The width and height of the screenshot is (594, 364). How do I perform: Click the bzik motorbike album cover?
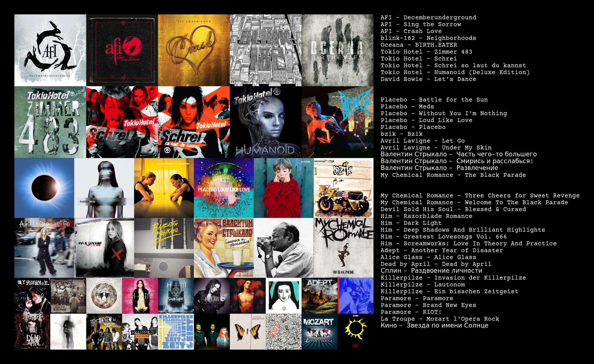(x=344, y=188)
